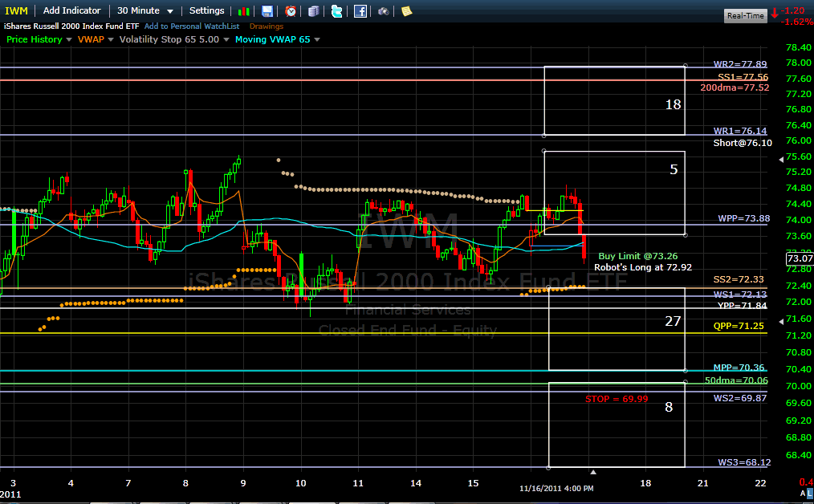
Task: Click the Buy Limit @73.26 annotation
Action: coord(638,256)
